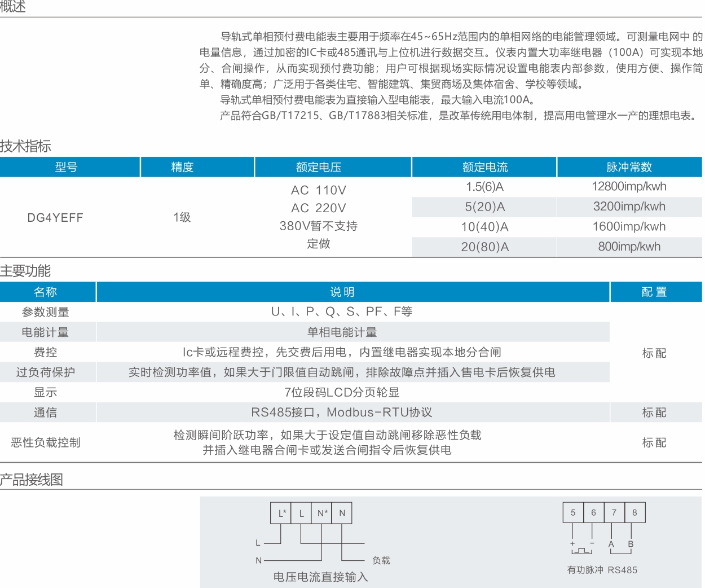Select terminal box number 6
Viewport: 705px width, 588px height.
(593, 512)
